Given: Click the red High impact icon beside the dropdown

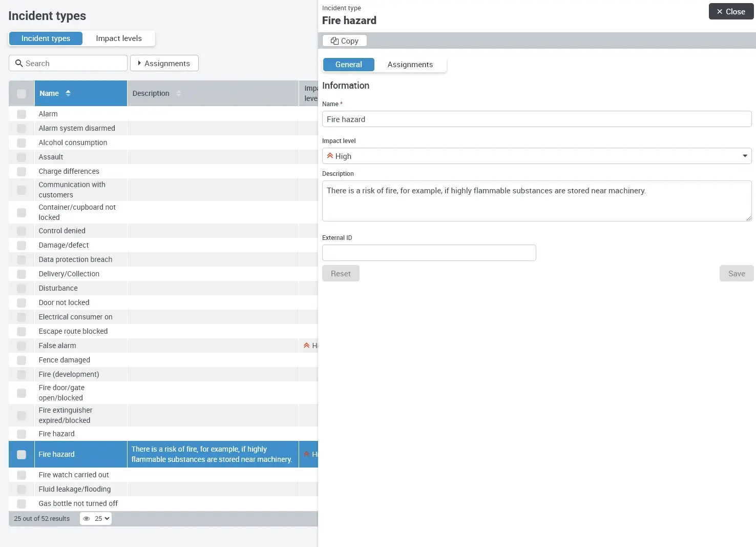Looking at the screenshot, I should tap(331, 156).
